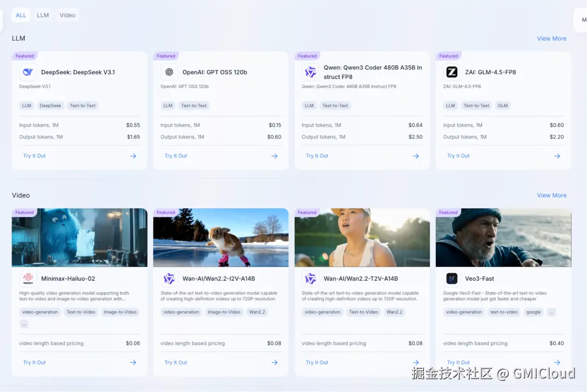Click the Minimax-Hailuo-02 logo icon
This screenshot has width=587, height=392.
pyautogui.click(x=28, y=279)
